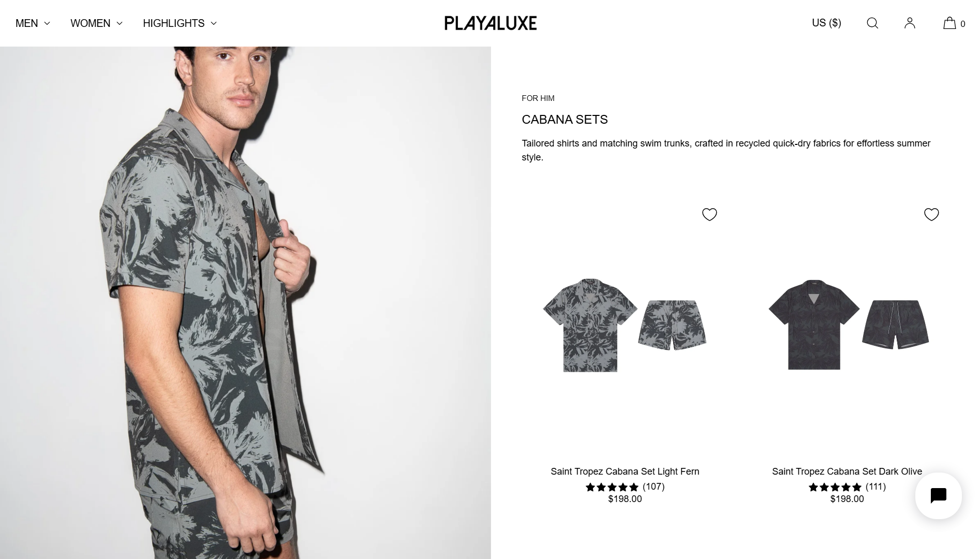980x559 pixels.
Task: Expand the HIGHLIGHTS menu chevron
Action: tap(213, 23)
